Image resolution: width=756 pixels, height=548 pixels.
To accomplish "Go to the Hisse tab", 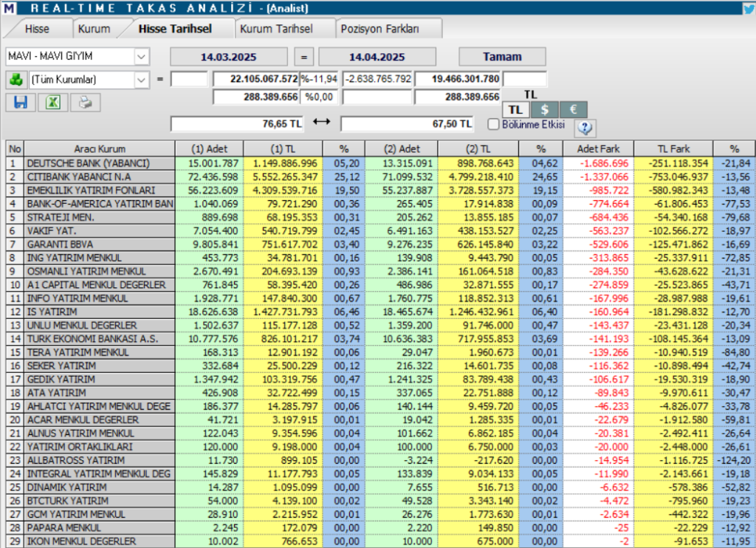I will pos(37,29).
